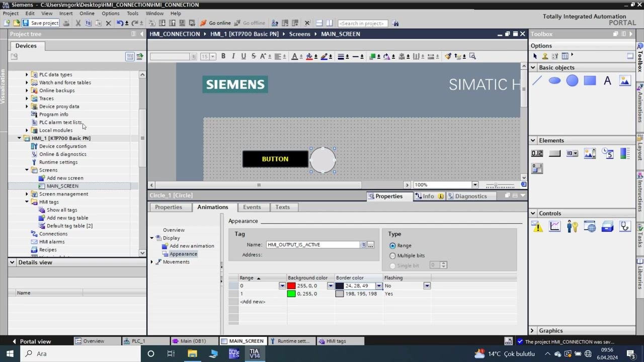Expand PLC data types tree node
The image size is (644, 362).
[x=27, y=74]
